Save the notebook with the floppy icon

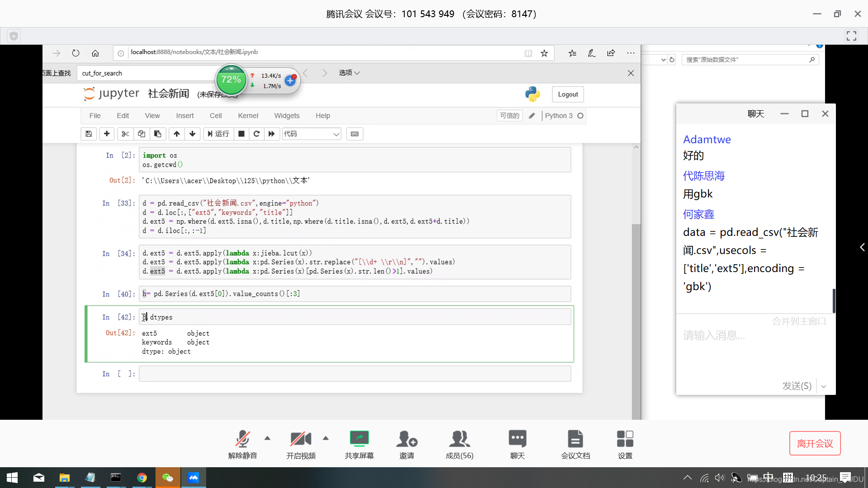[x=89, y=134]
